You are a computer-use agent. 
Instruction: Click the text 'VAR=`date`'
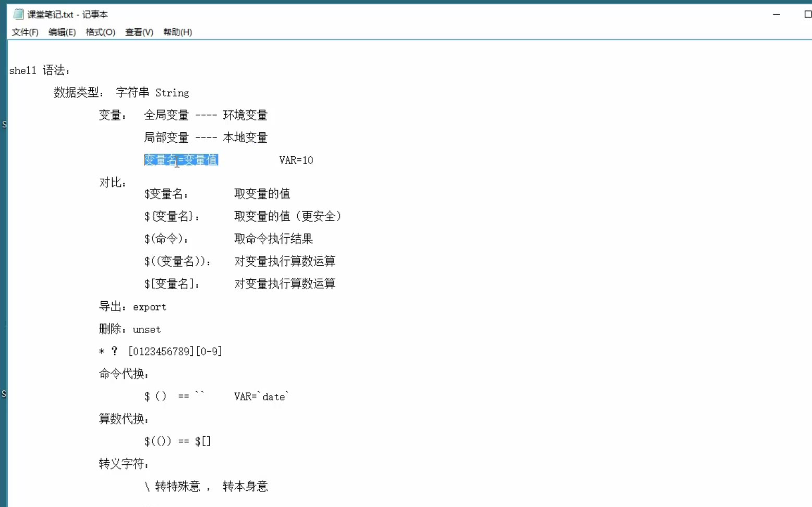pos(261,397)
